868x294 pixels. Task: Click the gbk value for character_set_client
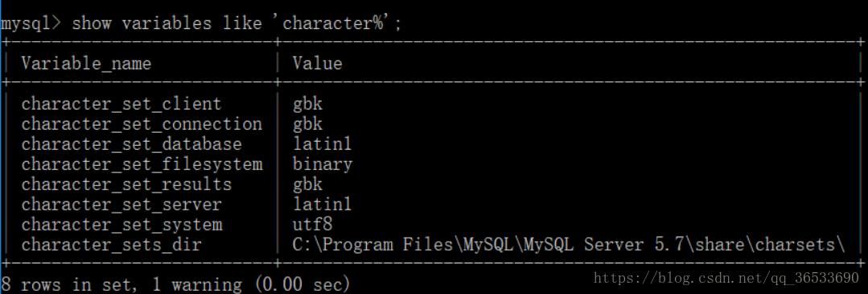(x=307, y=104)
